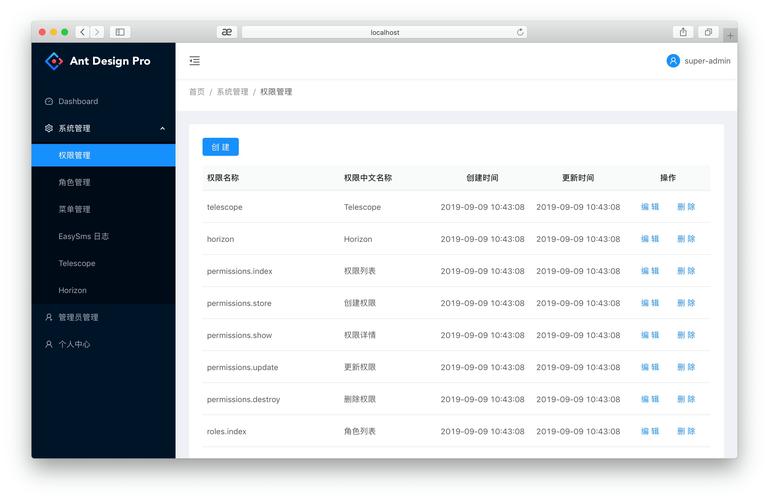Click Safari's show sidebar icon

coord(120,32)
